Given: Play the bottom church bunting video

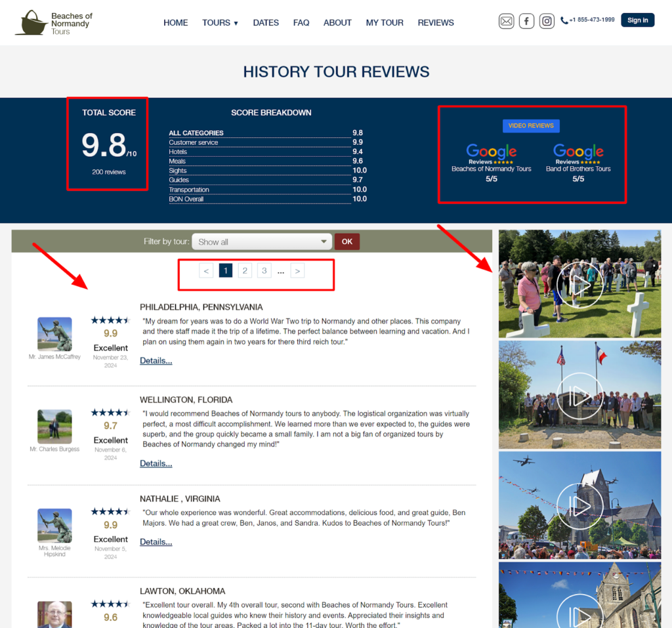Looking at the screenshot, I should [579, 595].
